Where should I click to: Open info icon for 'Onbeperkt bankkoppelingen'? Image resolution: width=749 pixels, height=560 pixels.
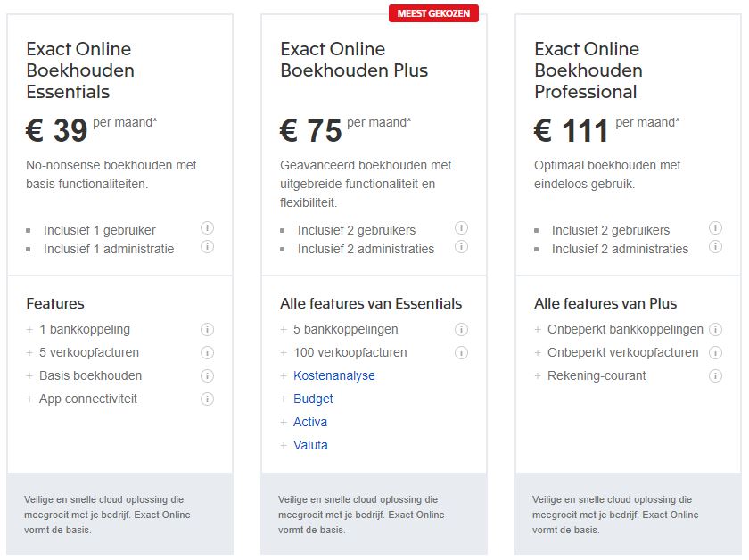click(x=715, y=329)
